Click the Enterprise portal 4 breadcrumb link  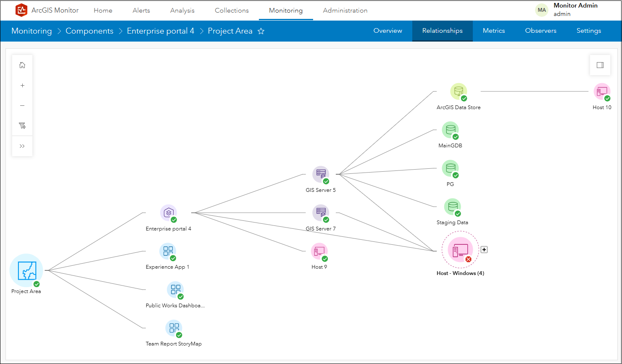[x=161, y=31]
